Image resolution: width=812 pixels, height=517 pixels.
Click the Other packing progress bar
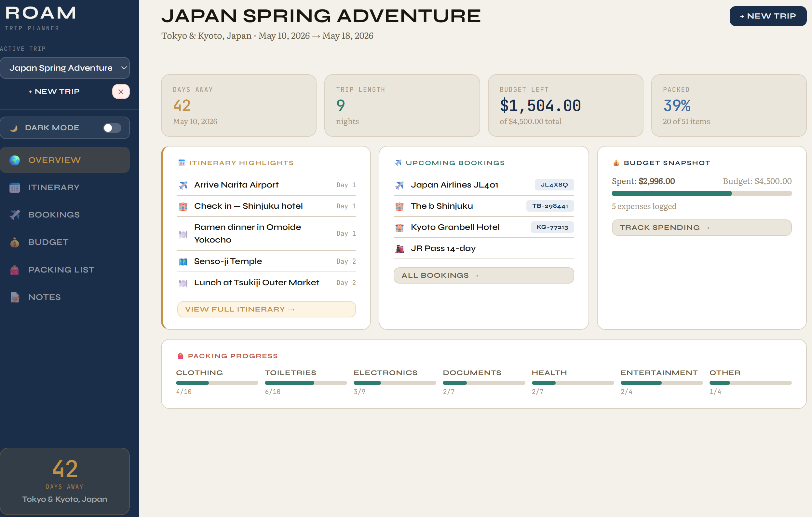click(x=750, y=383)
